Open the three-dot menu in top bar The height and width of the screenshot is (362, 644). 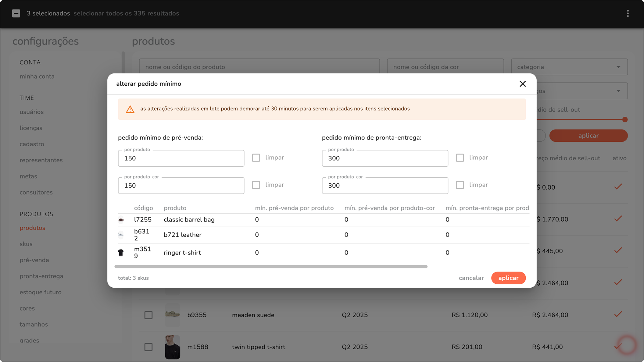[x=628, y=13]
